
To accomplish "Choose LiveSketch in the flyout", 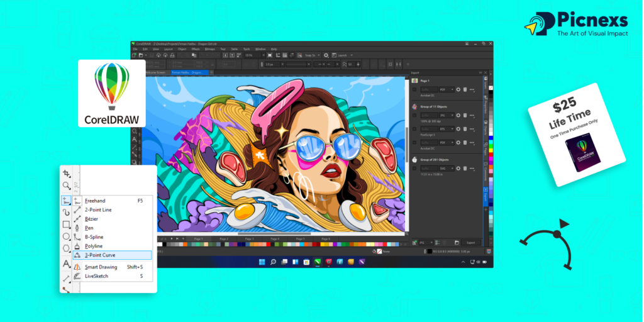I will pyautogui.click(x=112, y=276).
